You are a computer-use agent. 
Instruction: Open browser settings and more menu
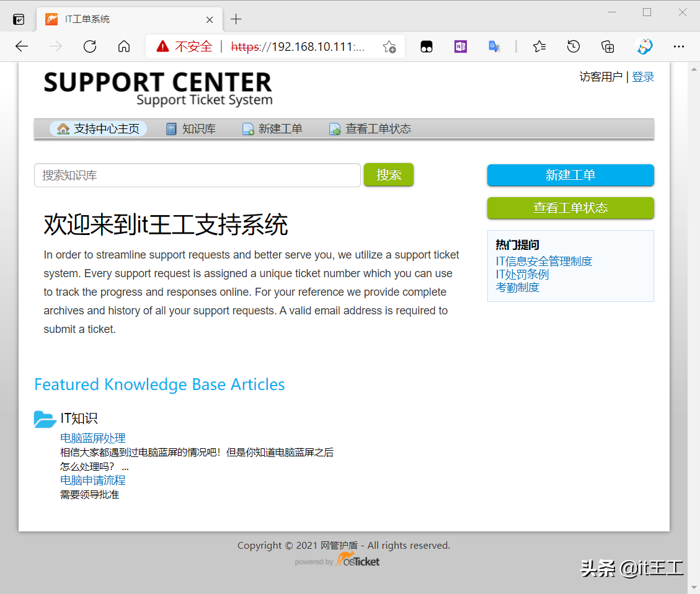pyautogui.click(x=678, y=47)
